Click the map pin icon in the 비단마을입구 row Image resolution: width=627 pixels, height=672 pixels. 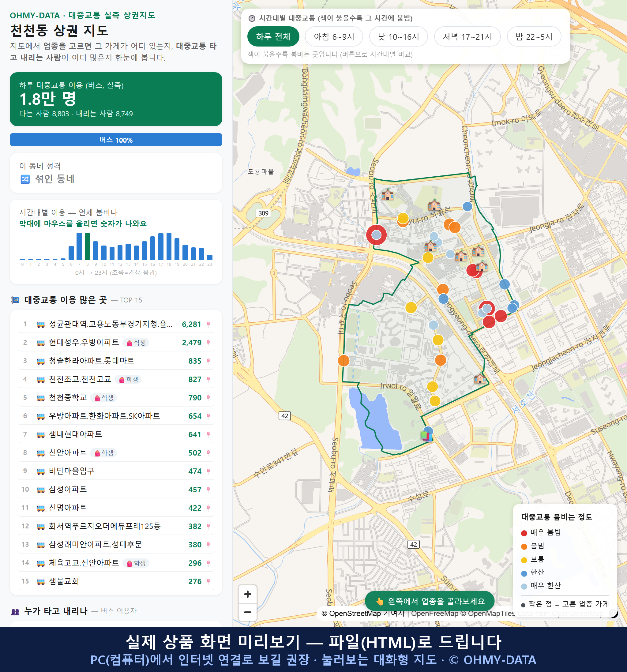click(208, 471)
